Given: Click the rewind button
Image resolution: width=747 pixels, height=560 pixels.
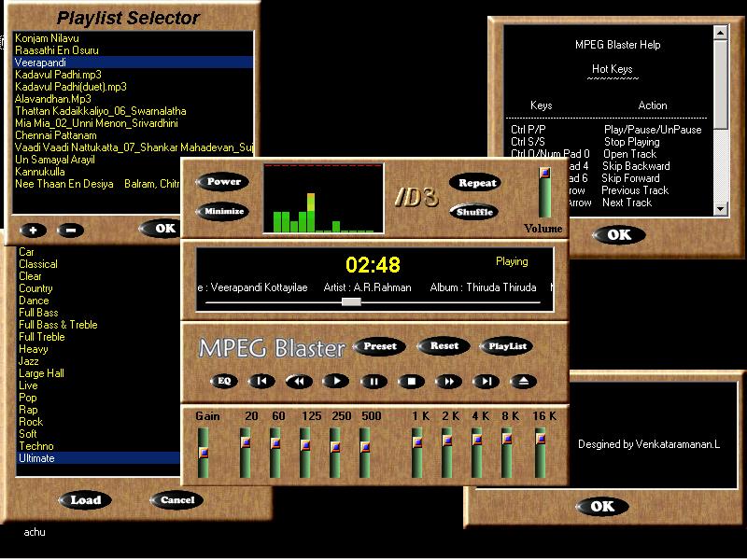Looking at the screenshot, I should click(x=299, y=382).
